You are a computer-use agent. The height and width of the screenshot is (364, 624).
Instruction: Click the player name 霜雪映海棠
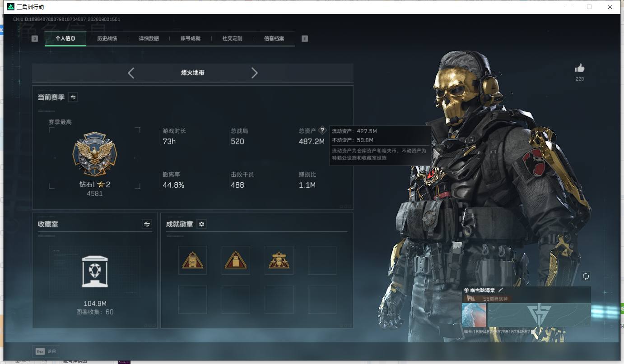click(482, 290)
